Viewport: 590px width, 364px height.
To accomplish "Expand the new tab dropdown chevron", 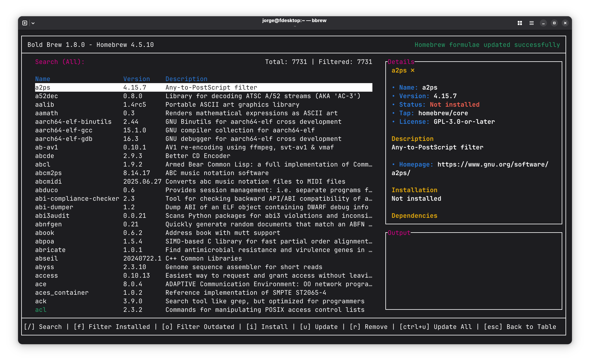I will pyautogui.click(x=33, y=23).
